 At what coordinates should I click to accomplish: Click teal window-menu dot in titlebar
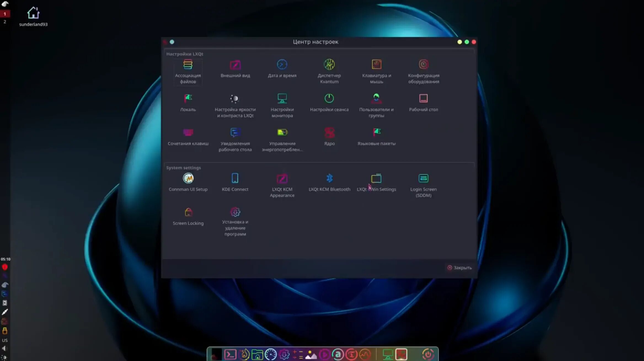[x=172, y=42]
